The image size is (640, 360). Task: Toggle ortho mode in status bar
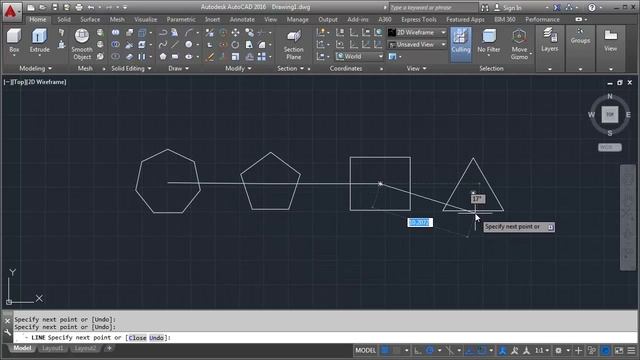(x=418, y=350)
